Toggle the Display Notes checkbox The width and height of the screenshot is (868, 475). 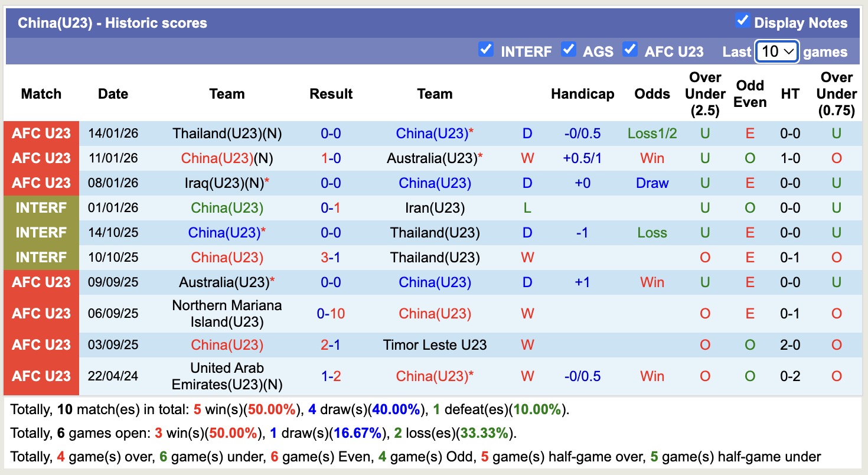[x=742, y=21]
